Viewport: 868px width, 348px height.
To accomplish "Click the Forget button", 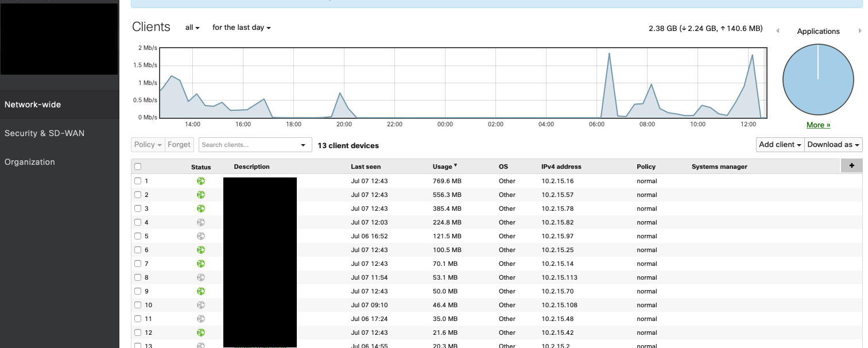I will click(x=179, y=145).
